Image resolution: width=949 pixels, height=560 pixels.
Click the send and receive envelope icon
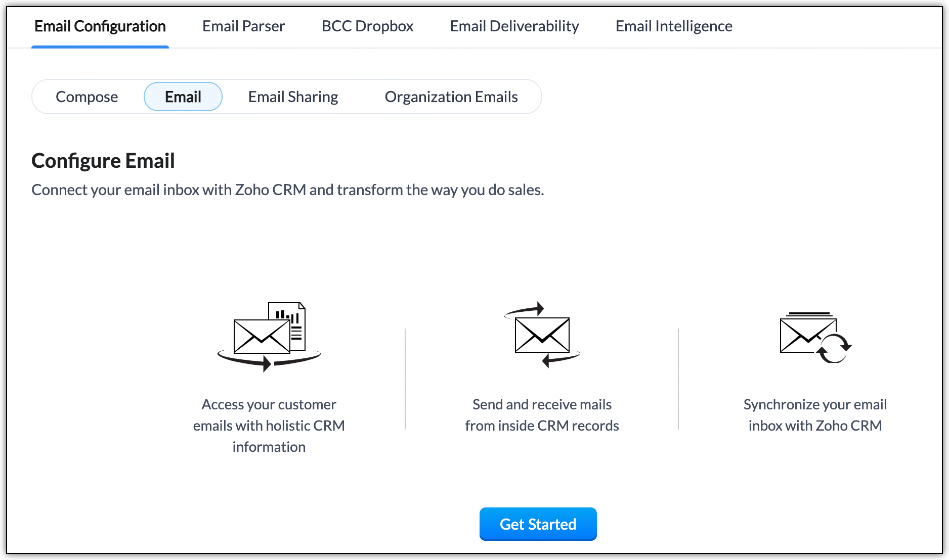click(x=542, y=335)
